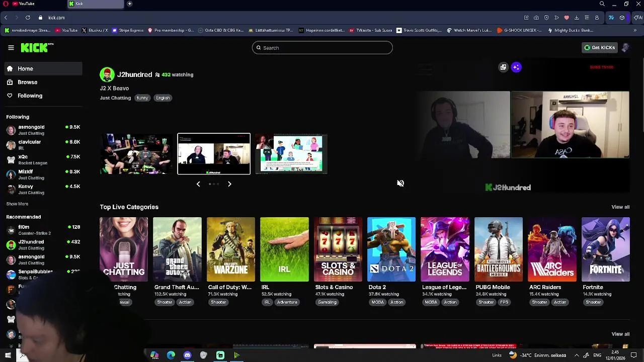Image resolution: width=644 pixels, height=362 pixels.
Task: Go to next carousel stream
Action: pyautogui.click(x=229, y=184)
